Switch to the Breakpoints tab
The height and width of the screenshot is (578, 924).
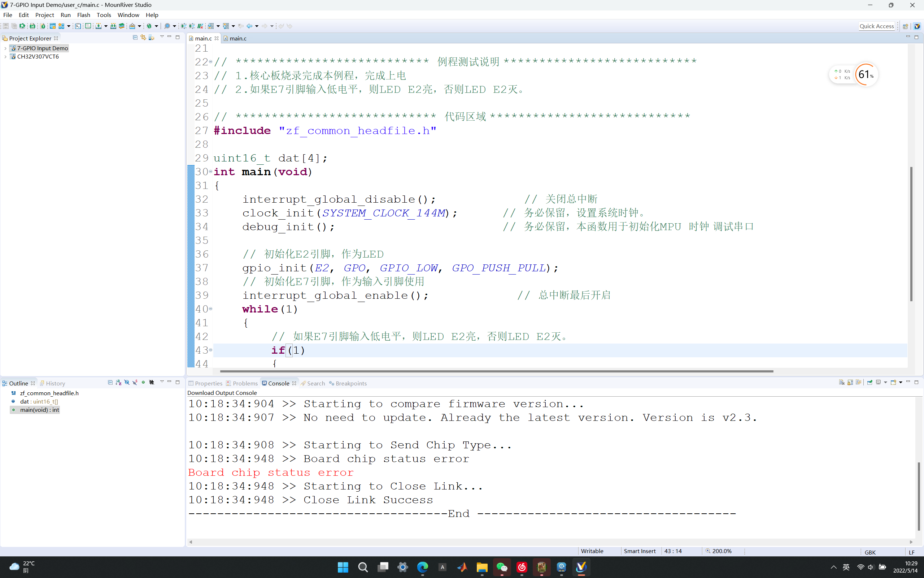[x=348, y=383]
